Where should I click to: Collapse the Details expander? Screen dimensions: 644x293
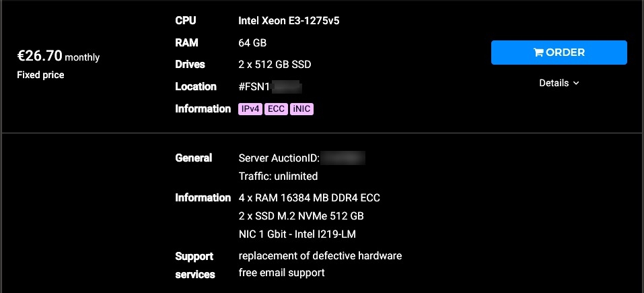pyautogui.click(x=559, y=83)
